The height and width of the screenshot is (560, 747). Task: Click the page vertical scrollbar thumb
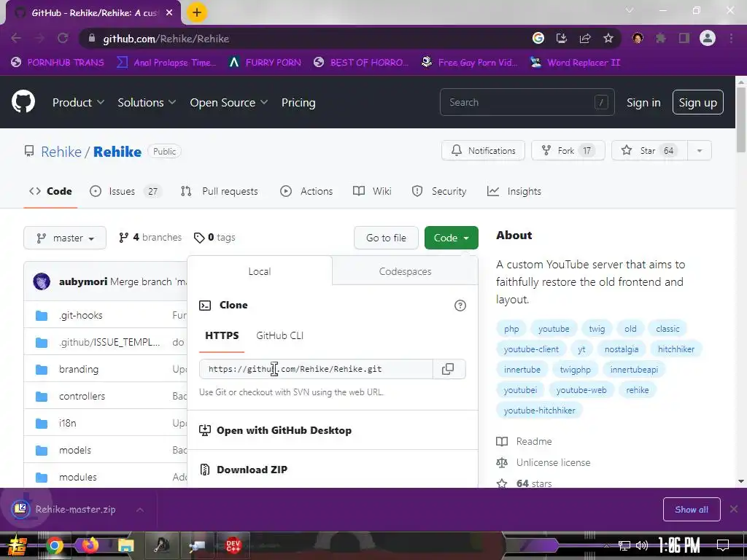click(x=741, y=120)
